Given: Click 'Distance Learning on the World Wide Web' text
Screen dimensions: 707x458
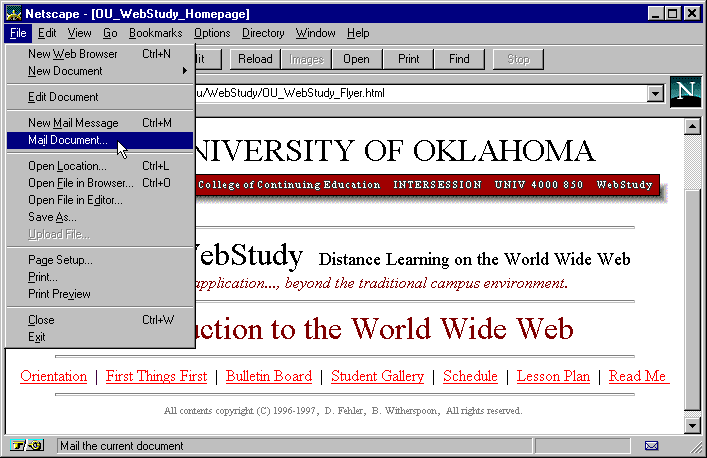Looking at the screenshot, I should (474, 260).
